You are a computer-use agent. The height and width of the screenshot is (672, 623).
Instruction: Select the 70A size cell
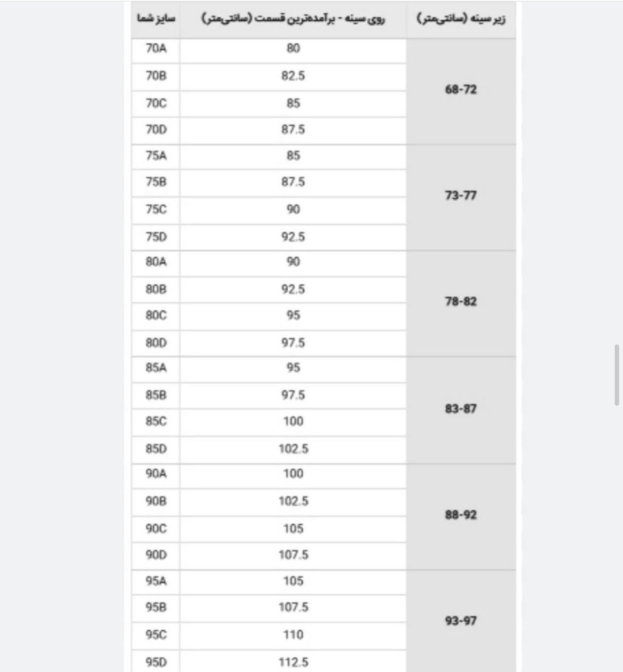point(156,49)
